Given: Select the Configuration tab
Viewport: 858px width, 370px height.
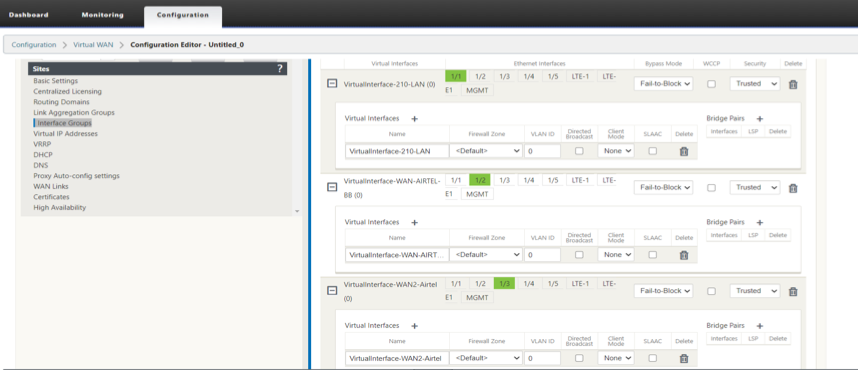Looking at the screenshot, I should 183,15.
